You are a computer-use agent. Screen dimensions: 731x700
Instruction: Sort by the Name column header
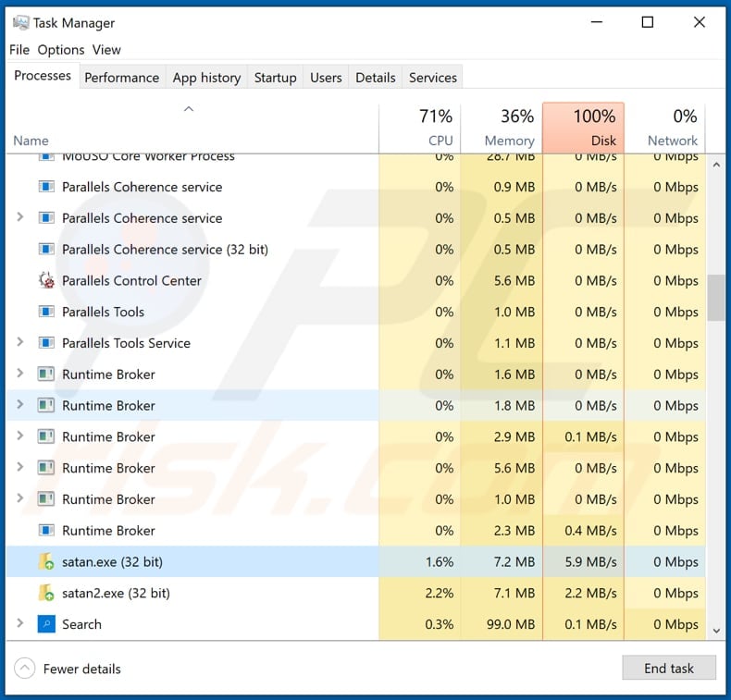point(192,128)
